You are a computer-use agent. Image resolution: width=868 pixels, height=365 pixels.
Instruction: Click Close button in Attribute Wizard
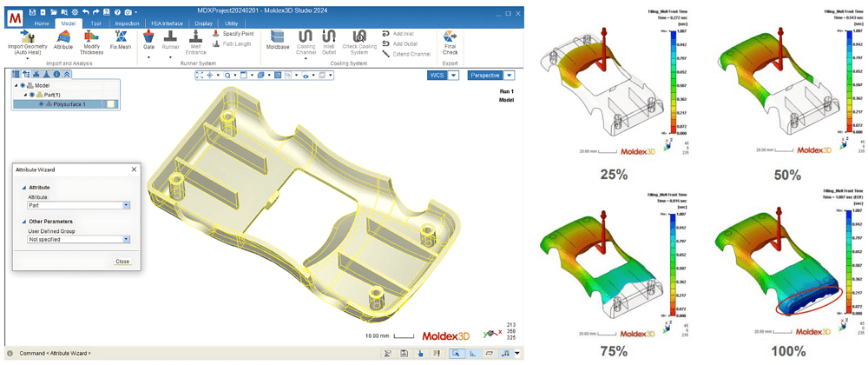point(122,262)
